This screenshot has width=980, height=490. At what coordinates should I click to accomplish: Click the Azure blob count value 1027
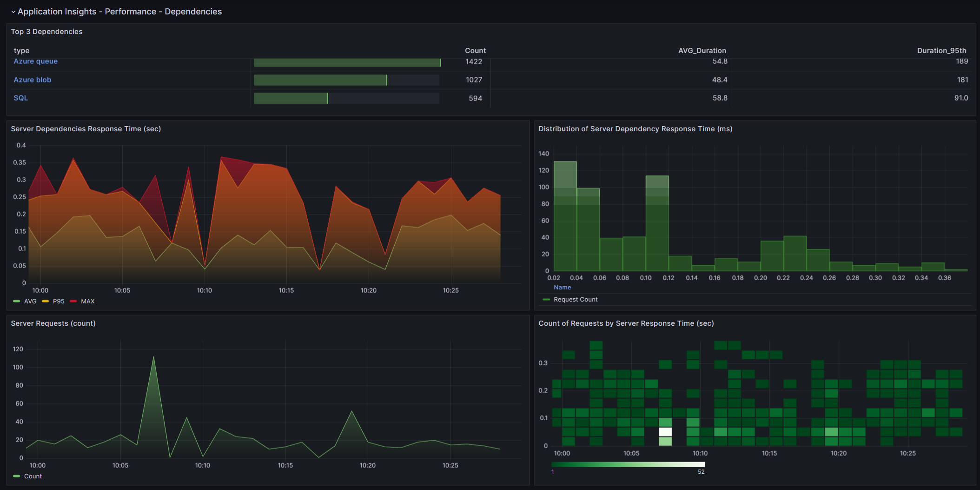point(474,80)
